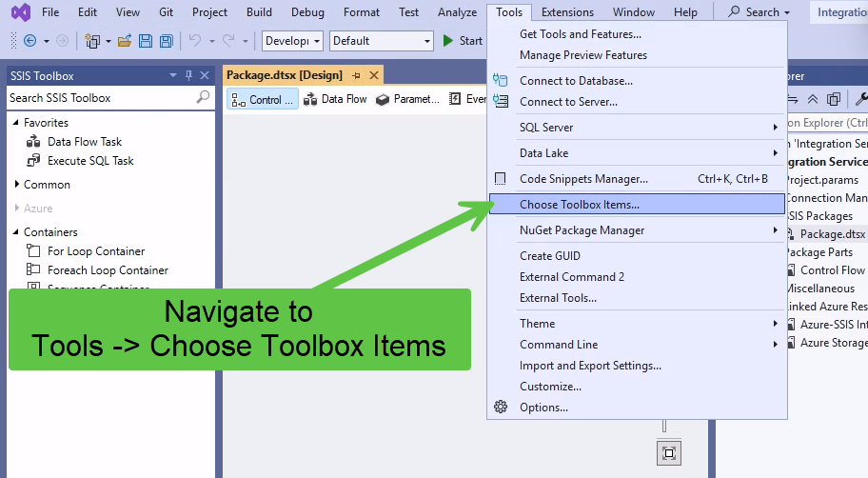
Task: Click the wrench properties icon in Solution Explorer
Action: 861,99
